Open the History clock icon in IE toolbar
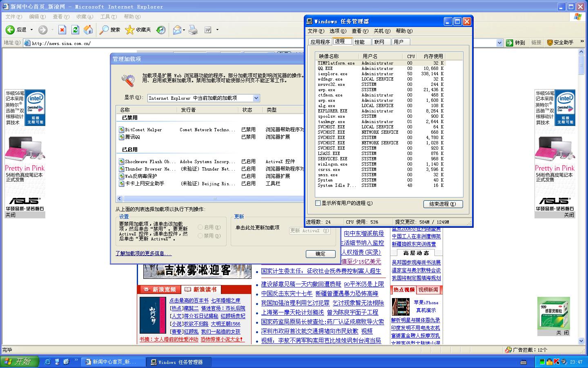The image size is (588, 368). [x=161, y=30]
